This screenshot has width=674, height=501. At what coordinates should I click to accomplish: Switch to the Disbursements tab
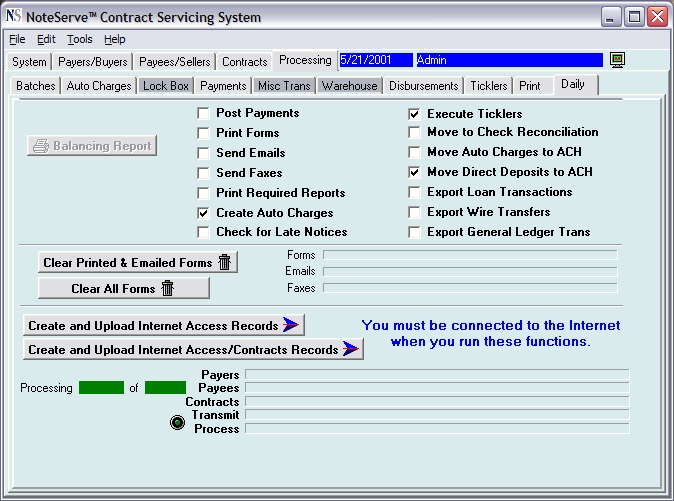tap(423, 86)
